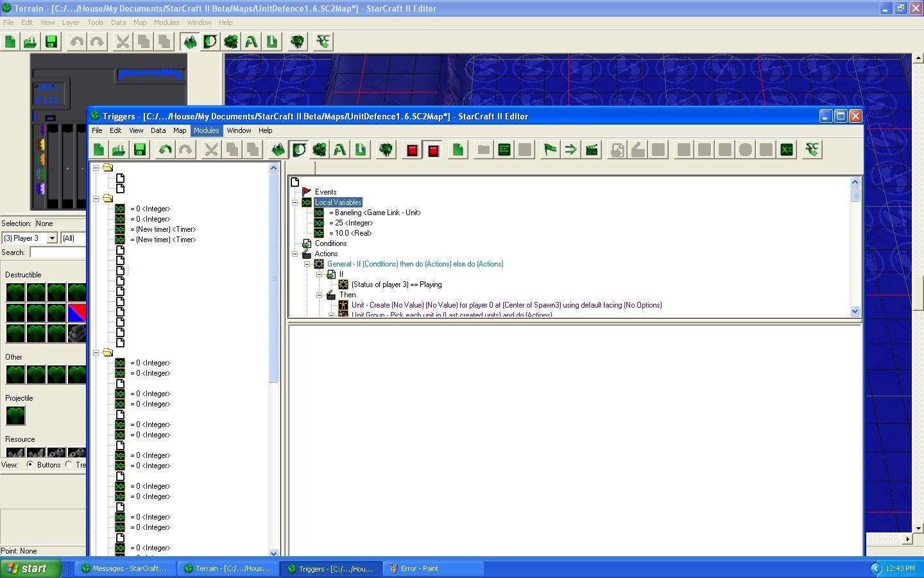Screen dimensions: 924x578
Task: Click green New Comment toolbar icon
Action: click(504, 150)
